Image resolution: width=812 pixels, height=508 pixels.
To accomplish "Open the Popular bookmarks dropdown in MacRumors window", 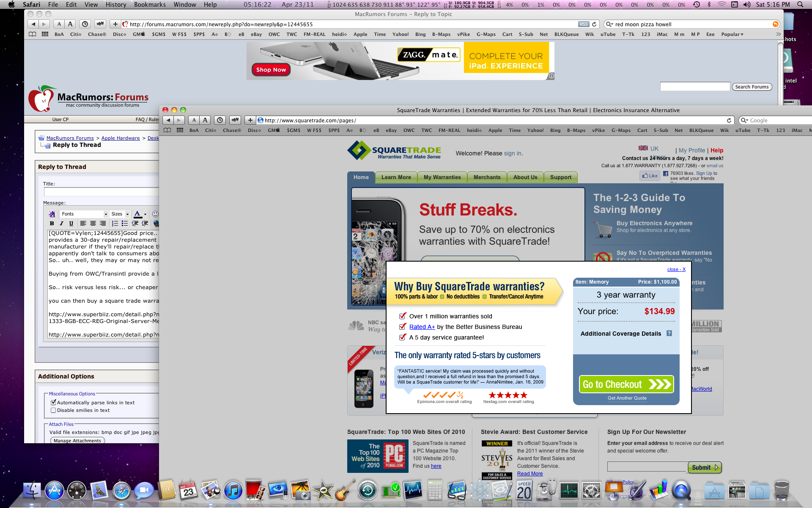I will pyautogui.click(x=732, y=34).
